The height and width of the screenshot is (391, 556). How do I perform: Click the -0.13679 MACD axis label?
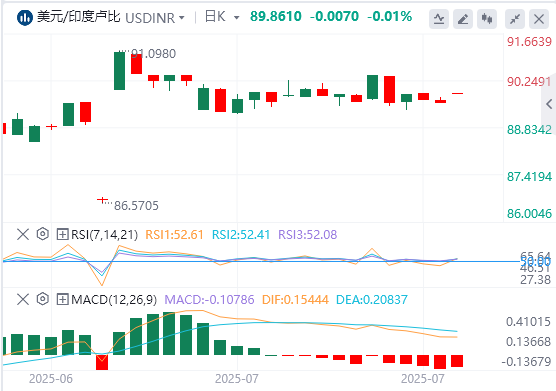coord(526,362)
